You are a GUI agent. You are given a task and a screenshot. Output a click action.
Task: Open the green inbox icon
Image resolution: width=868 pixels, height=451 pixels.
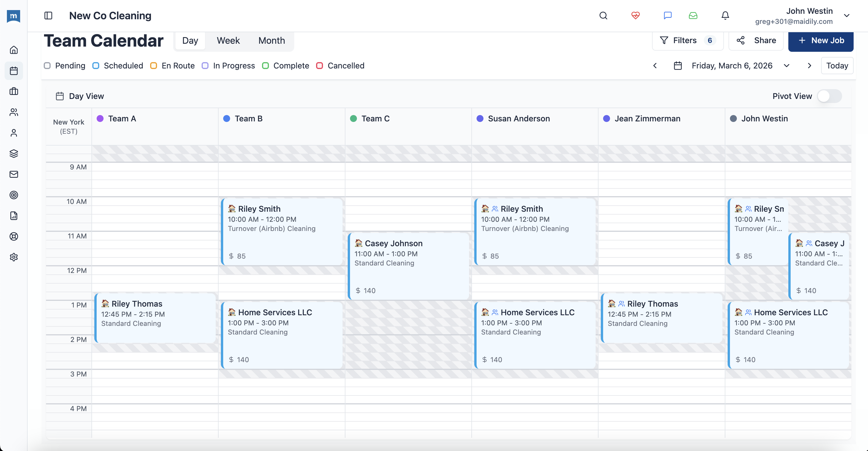693,16
